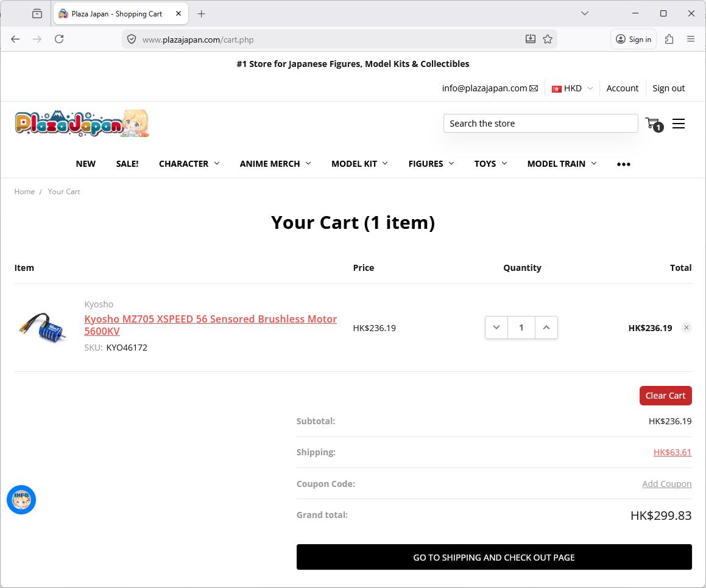Open the hamburger menu beside the cart

(678, 124)
